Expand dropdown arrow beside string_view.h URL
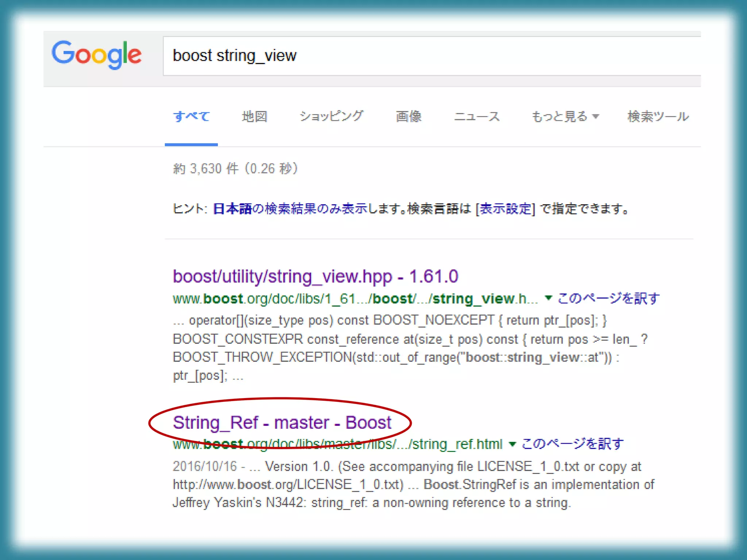Viewport: 747px width, 560px height. tap(548, 298)
